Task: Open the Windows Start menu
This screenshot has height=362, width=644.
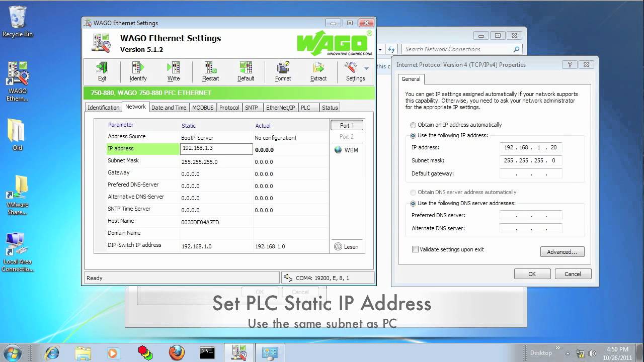Action: pyautogui.click(x=13, y=352)
